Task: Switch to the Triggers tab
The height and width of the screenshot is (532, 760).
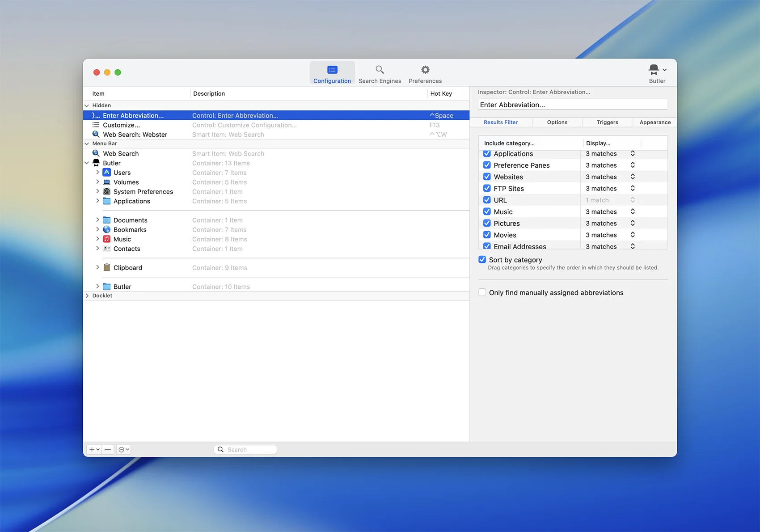Action: click(607, 122)
